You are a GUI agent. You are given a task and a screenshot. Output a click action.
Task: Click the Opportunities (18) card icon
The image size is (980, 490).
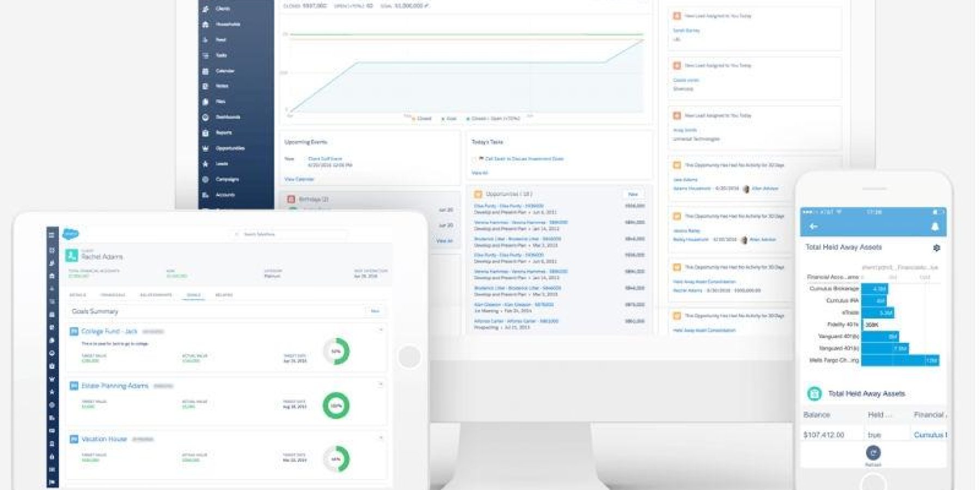478,194
